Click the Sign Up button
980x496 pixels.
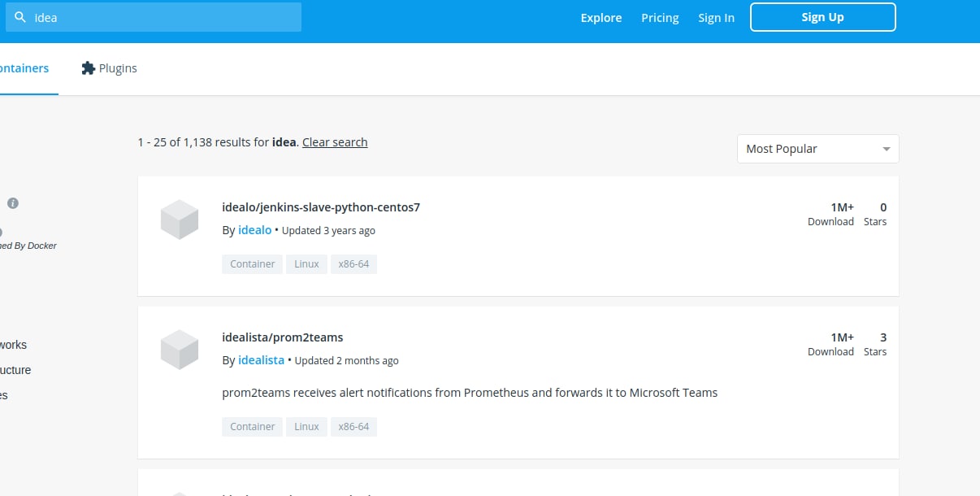pyautogui.click(x=822, y=17)
